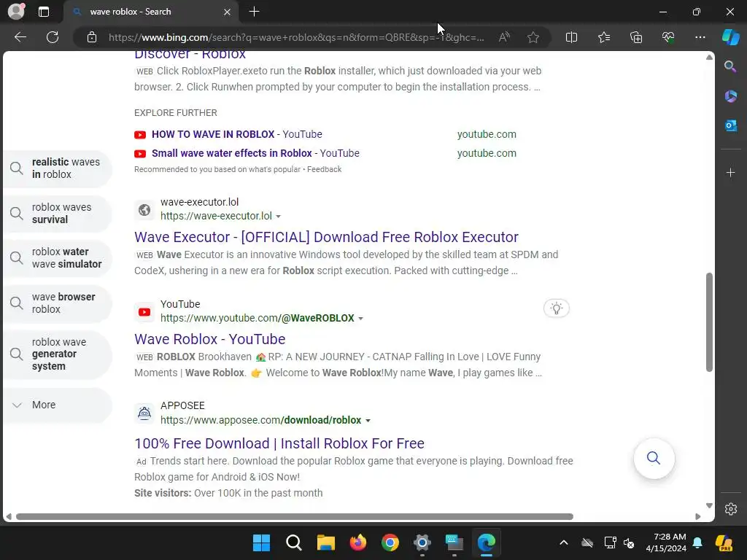Click the horizontal scrollbar thumb
The width and height of the screenshot is (747, 560).
coord(295,517)
